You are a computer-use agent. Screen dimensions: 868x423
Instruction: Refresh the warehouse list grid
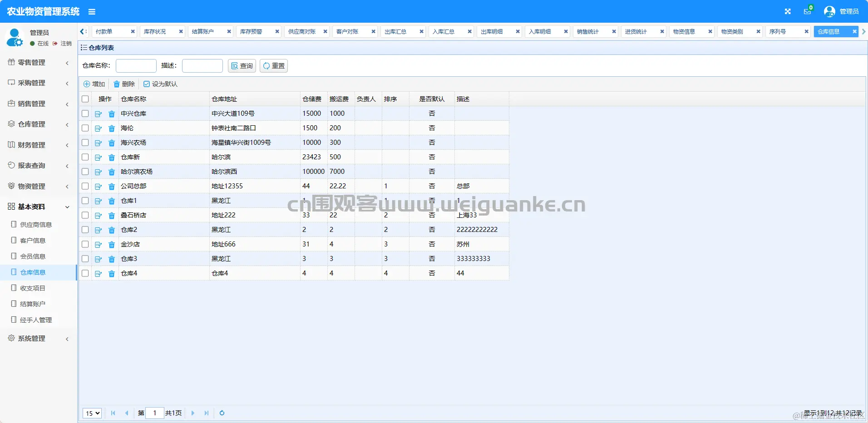click(x=222, y=413)
